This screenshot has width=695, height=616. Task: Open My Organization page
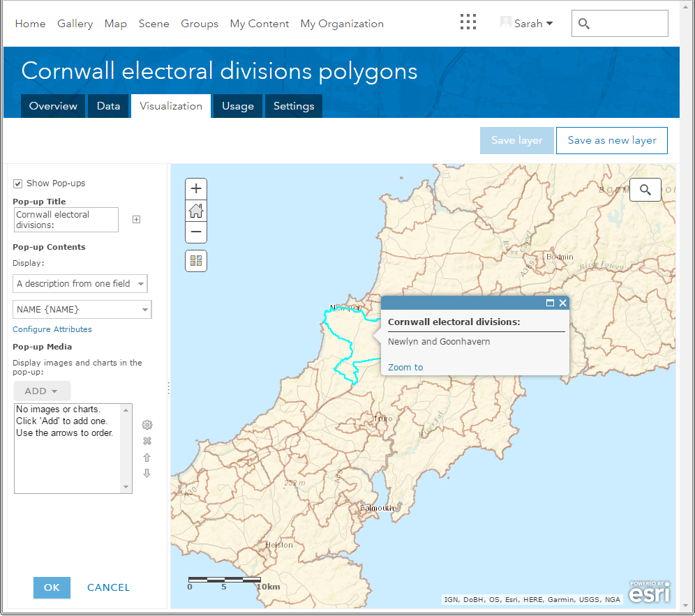coord(342,24)
